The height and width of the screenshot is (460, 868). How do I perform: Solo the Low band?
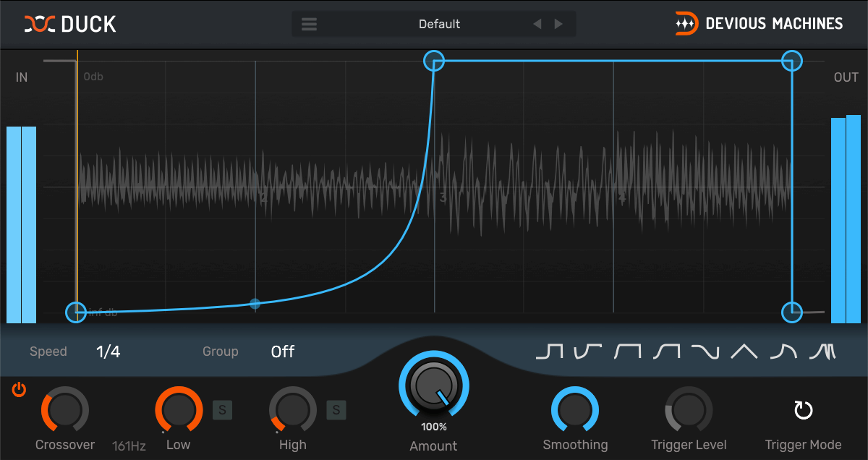click(x=222, y=411)
